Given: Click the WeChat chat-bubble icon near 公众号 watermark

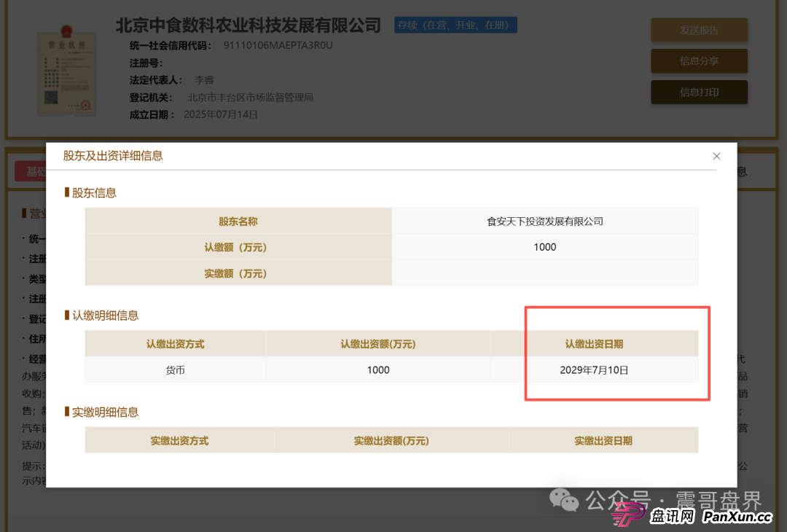Looking at the screenshot, I should [x=564, y=501].
